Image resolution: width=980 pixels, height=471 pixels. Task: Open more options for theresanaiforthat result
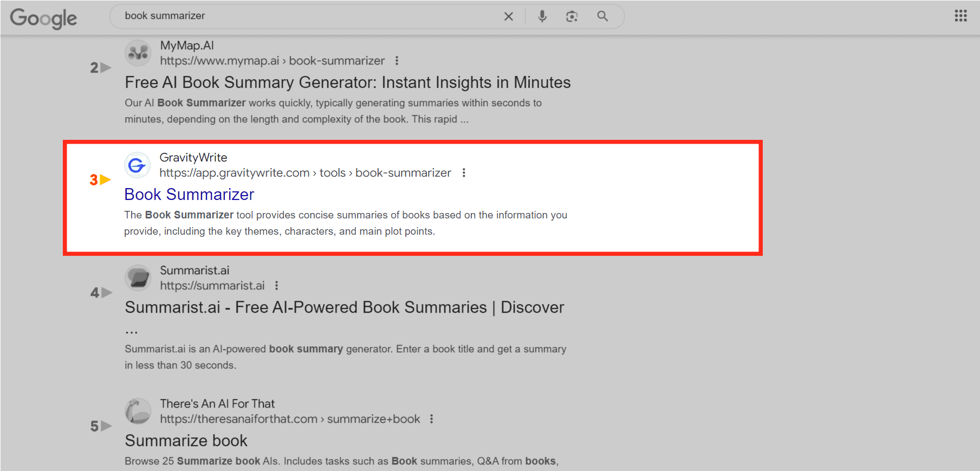[x=431, y=419]
